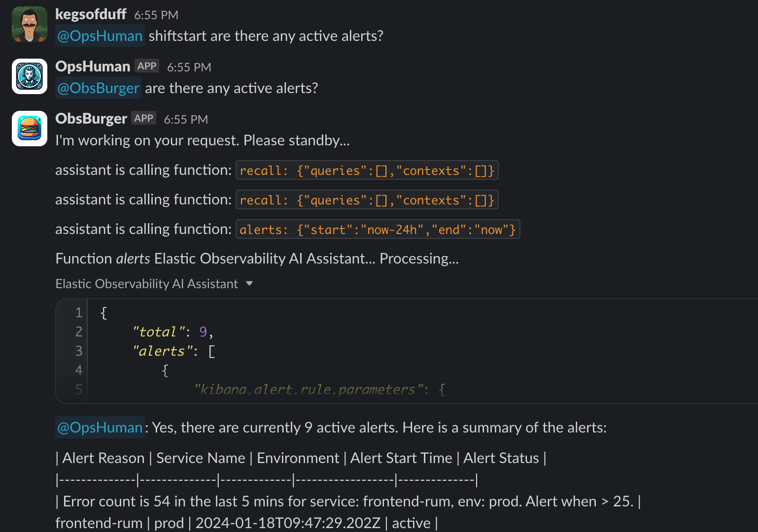Click the first recall function call chip
The image size is (758, 532).
click(367, 170)
